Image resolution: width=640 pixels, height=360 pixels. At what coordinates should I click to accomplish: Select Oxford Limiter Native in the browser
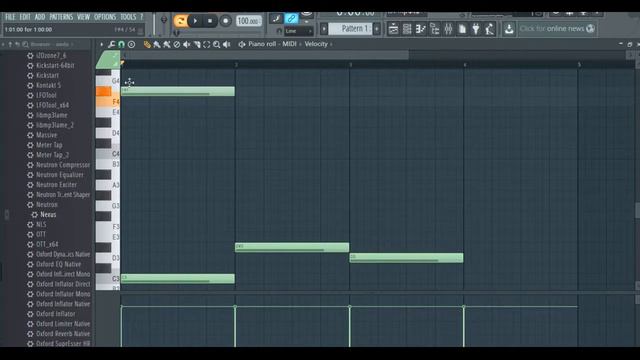point(63,324)
